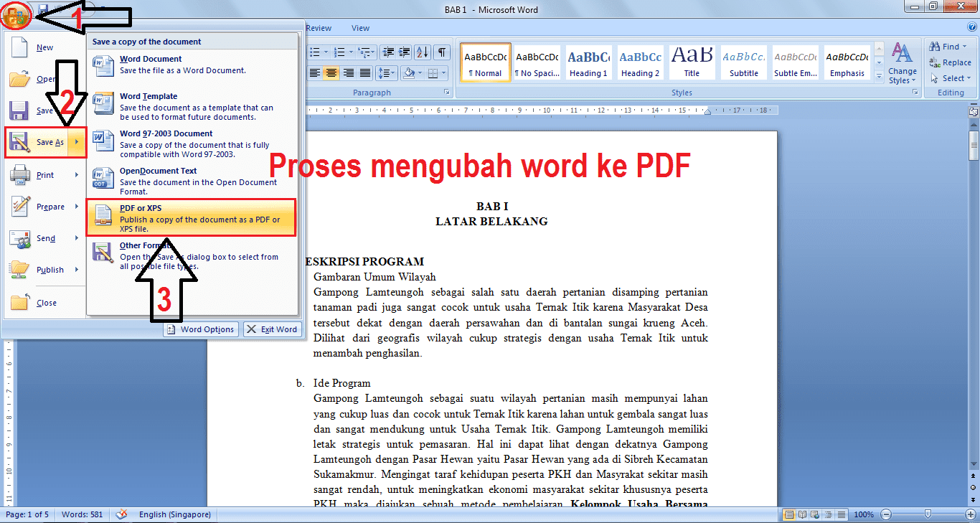Toggle Justify alignment
This screenshot has height=523, width=980.
[365, 73]
